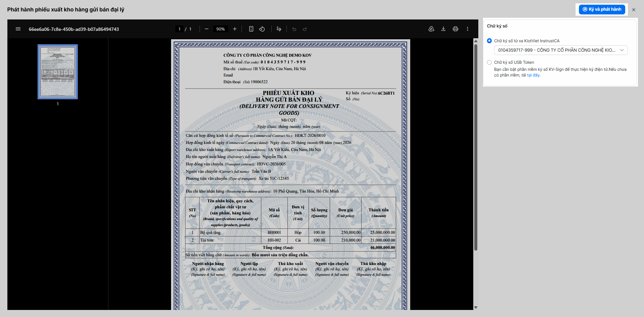Save the PDF to Drive icon

coord(431,29)
